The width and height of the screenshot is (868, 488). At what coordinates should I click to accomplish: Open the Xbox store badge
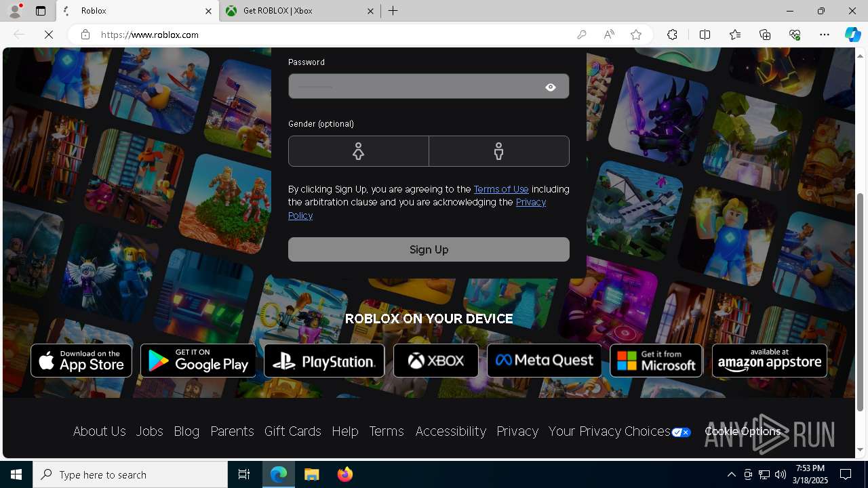435,361
